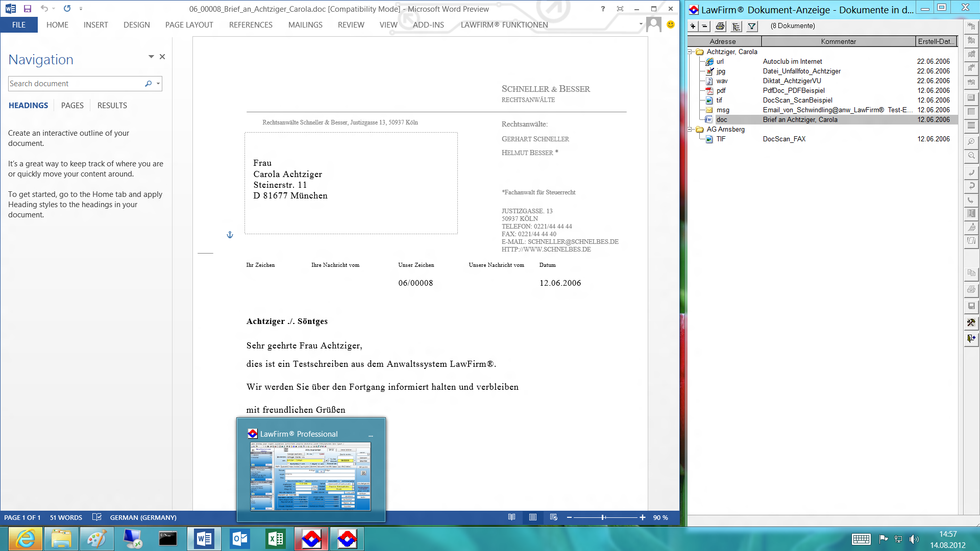This screenshot has width=980, height=551.
Task: Collapse the AG Arnsberg folder node
Action: coord(690,130)
